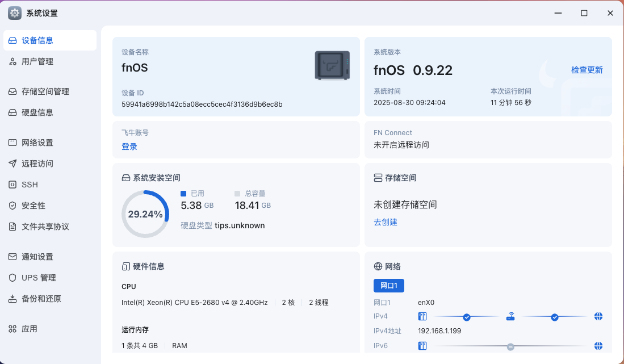Click the 硬盘信息 drive icon
The height and width of the screenshot is (364, 624).
pyautogui.click(x=12, y=112)
